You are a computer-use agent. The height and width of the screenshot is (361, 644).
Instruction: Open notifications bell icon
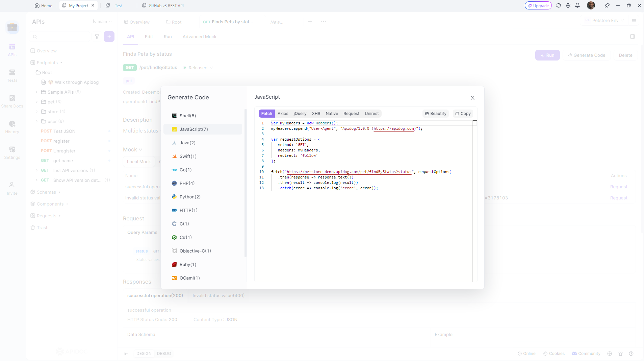[577, 5]
